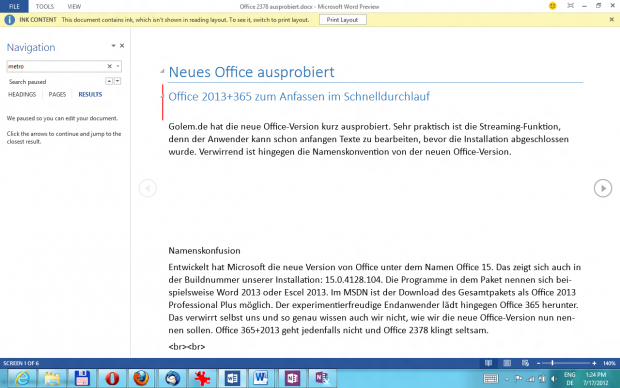Go to the next screen arrow
620x388 pixels.
pyautogui.click(x=603, y=188)
